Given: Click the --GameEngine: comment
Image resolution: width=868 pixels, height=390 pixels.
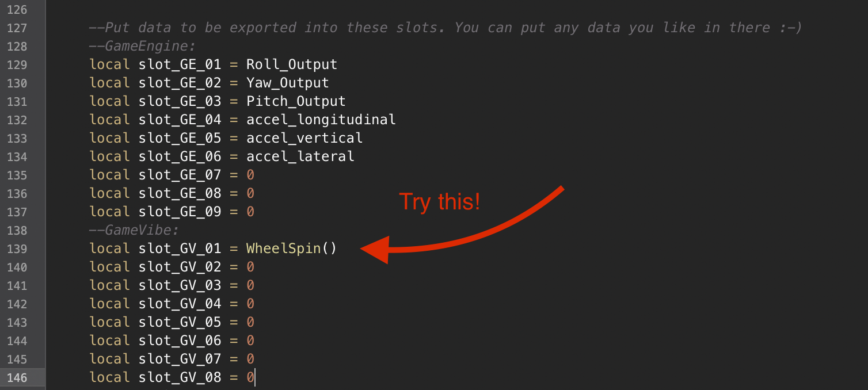Looking at the screenshot, I should (x=142, y=47).
